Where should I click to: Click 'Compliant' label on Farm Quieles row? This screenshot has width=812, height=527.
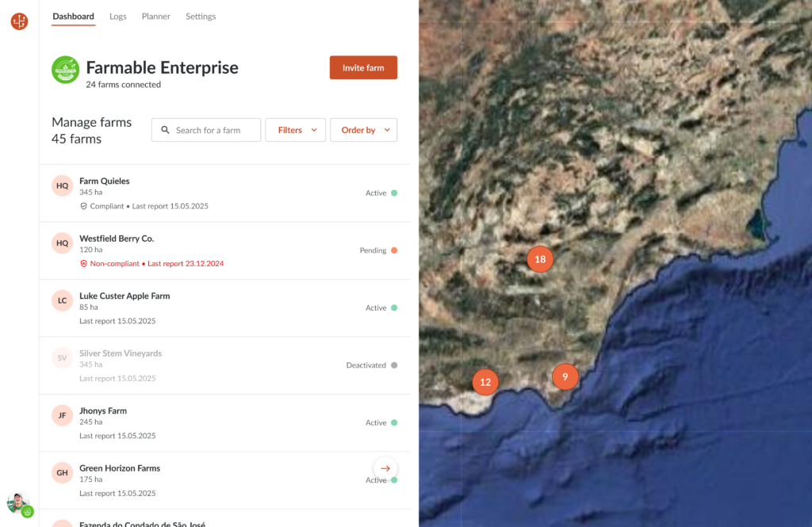(107, 206)
